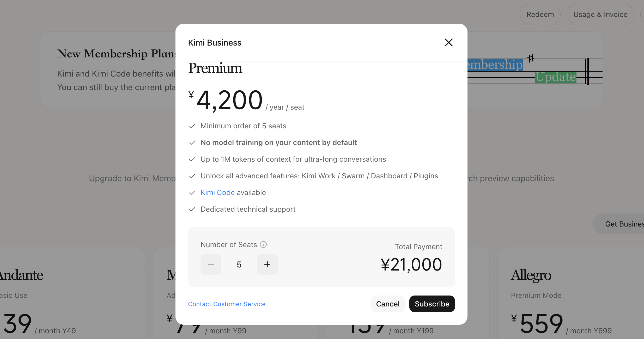Viewport: 644px width, 339px height.
Task: Cancel the Kimi Business subscription dialog
Action: pyautogui.click(x=388, y=304)
